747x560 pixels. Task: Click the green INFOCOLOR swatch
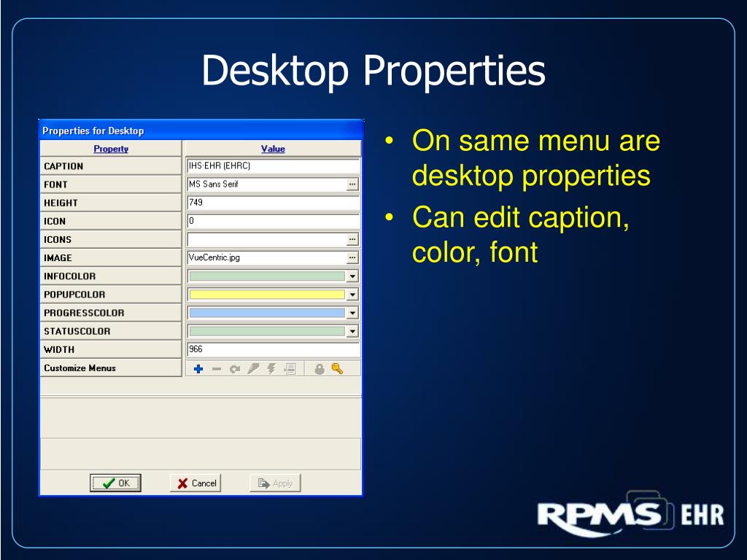(267, 276)
